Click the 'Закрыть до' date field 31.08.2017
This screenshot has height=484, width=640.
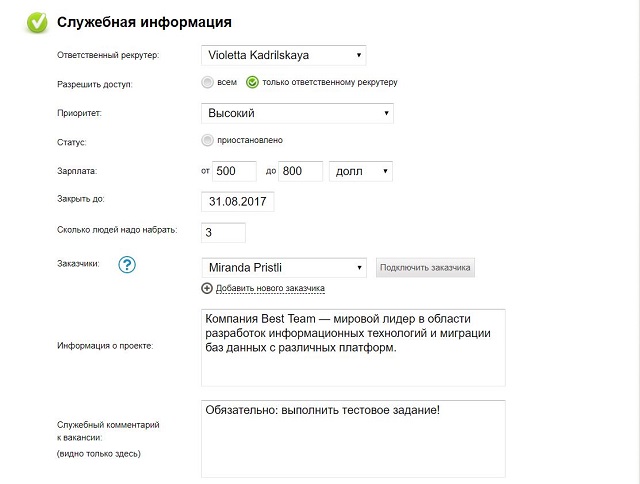[x=237, y=202]
